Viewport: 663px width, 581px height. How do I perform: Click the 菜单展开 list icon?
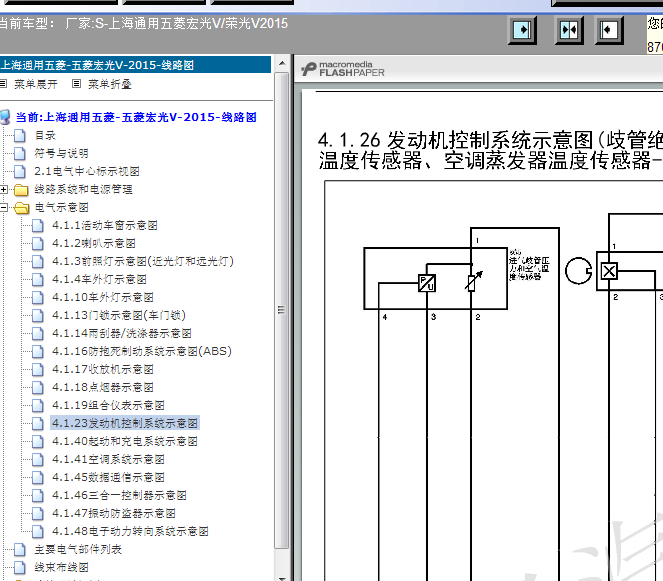[x=4, y=83]
